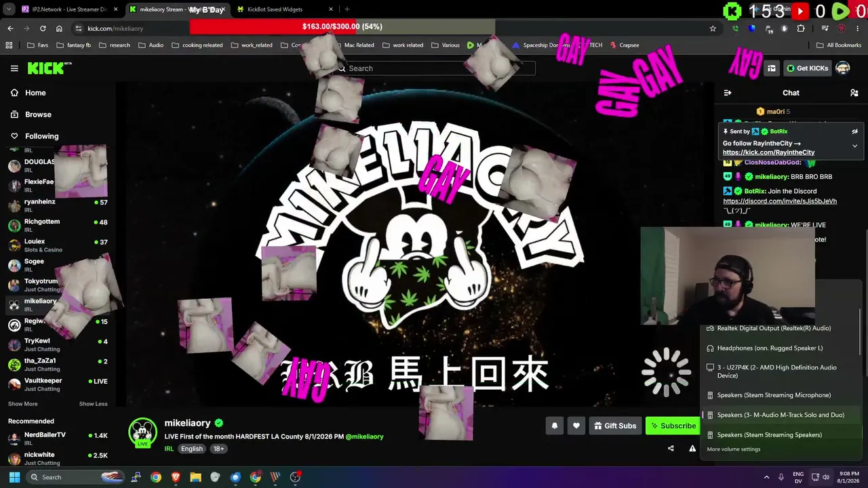Open the kick.com/RayintheCity pinned link
The height and width of the screenshot is (488, 868).
coord(768,152)
